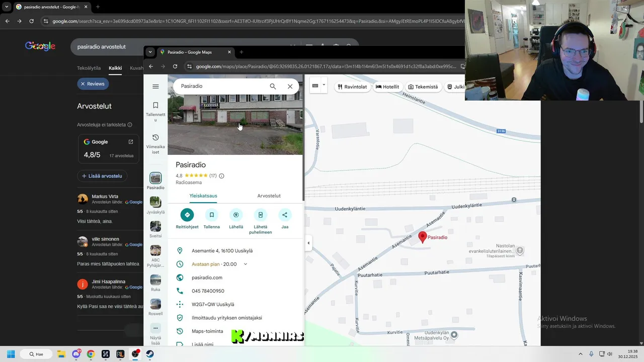
Task: Open reviewer Markus Virta profile
Action: [105, 196]
